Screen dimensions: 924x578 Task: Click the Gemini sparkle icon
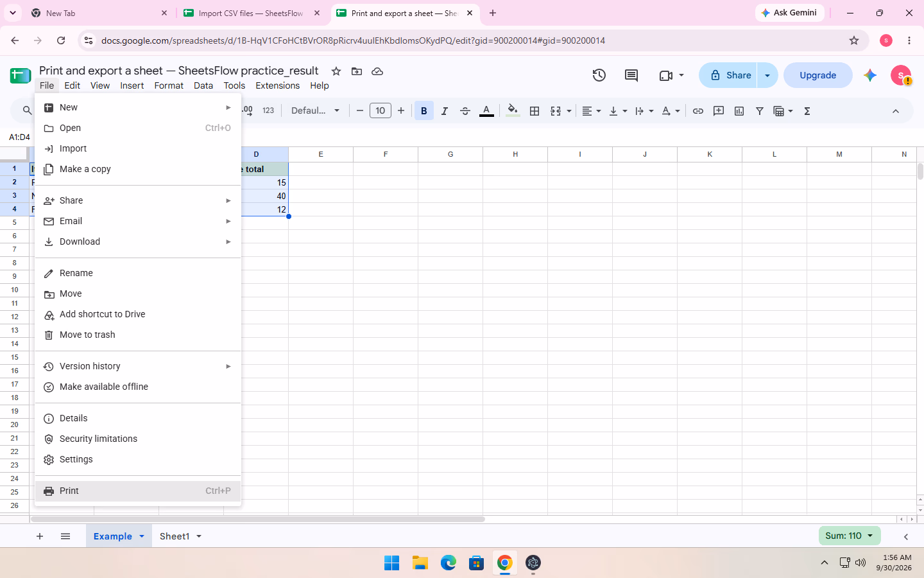point(870,75)
